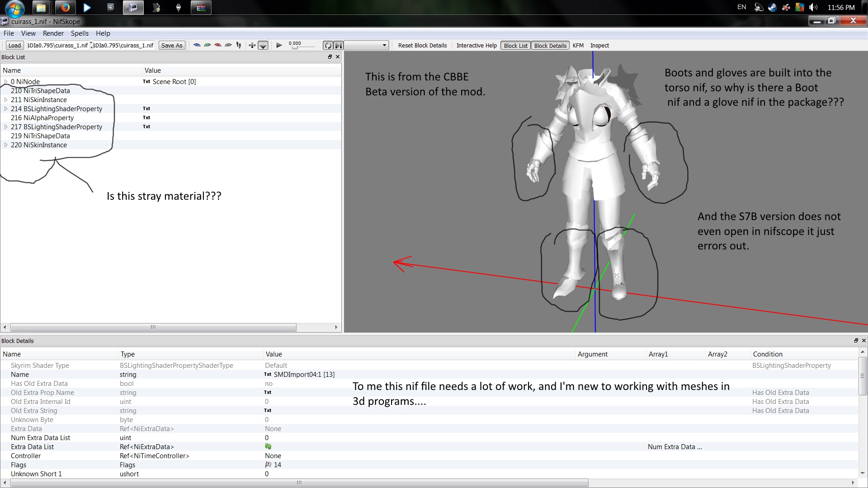Open the Windows Start menu
The width and height of the screenshot is (868, 488).
(x=14, y=8)
